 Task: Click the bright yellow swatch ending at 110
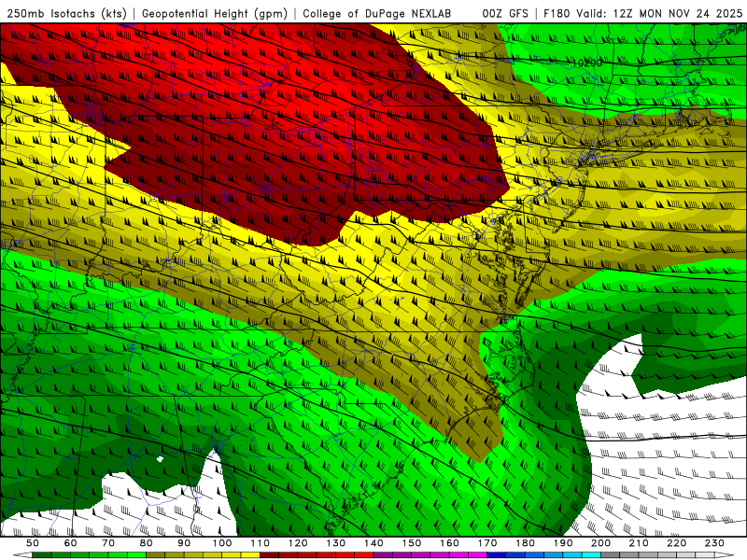[250, 554]
